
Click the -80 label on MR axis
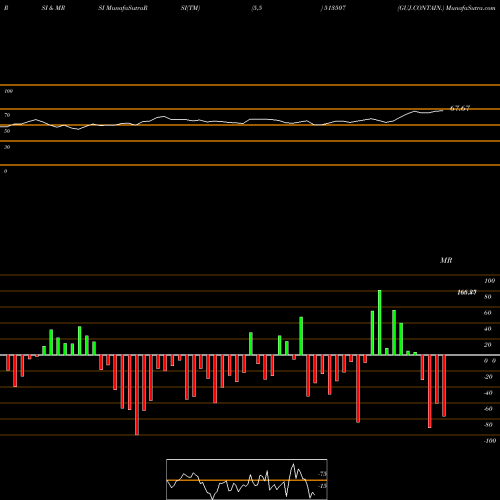(488, 425)
